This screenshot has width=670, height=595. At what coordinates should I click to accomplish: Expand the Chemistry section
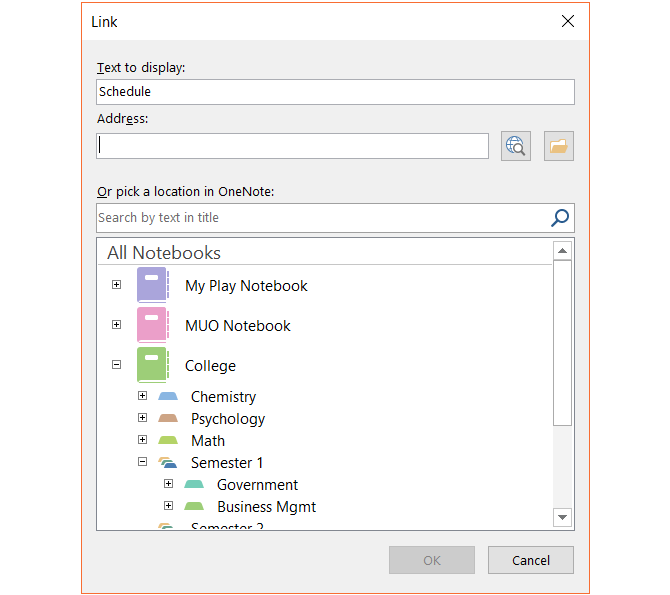[142, 396]
